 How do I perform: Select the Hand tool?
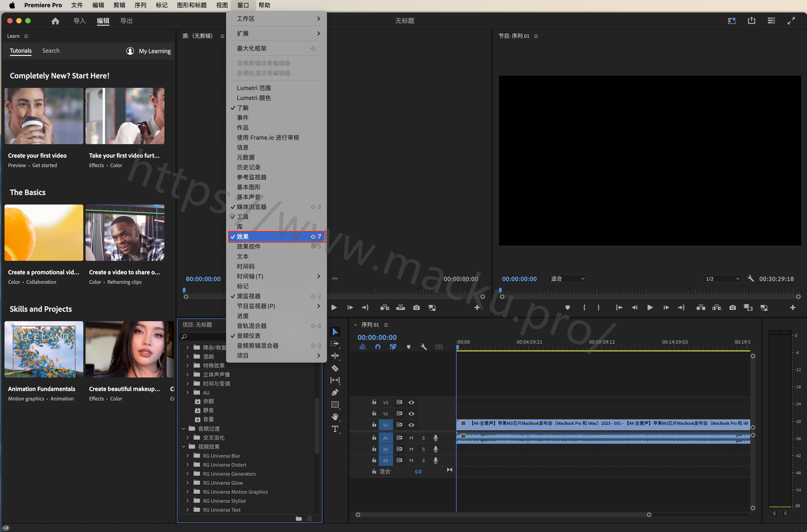click(x=335, y=417)
